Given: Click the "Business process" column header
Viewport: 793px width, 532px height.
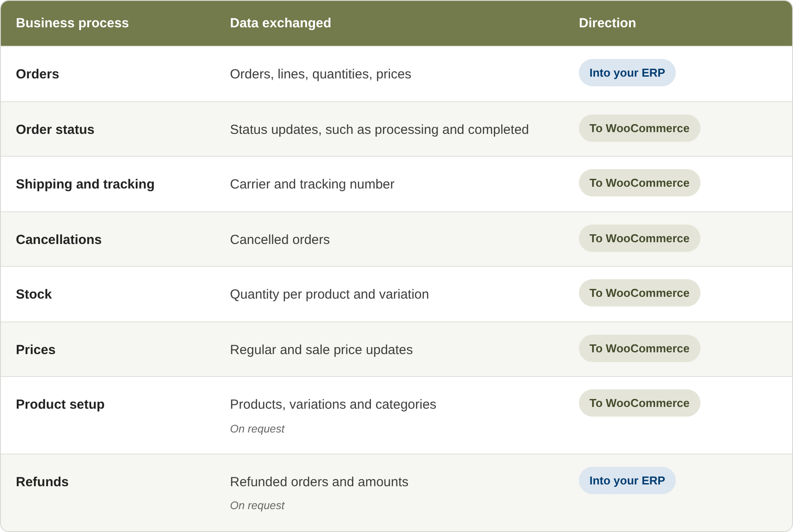Looking at the screenshot, I should pyautogui.click(x=72, y=23).
